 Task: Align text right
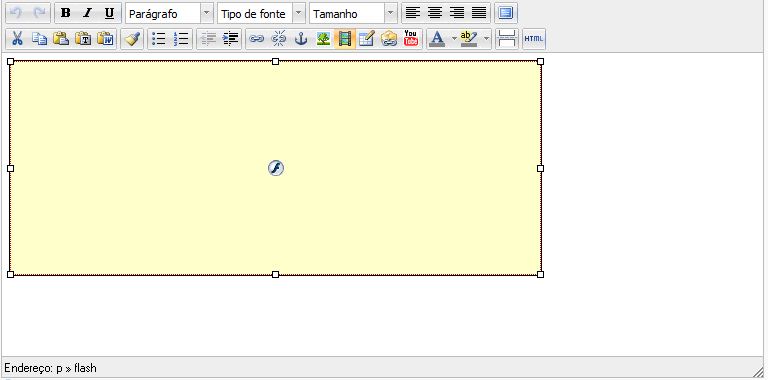[457, 13]
